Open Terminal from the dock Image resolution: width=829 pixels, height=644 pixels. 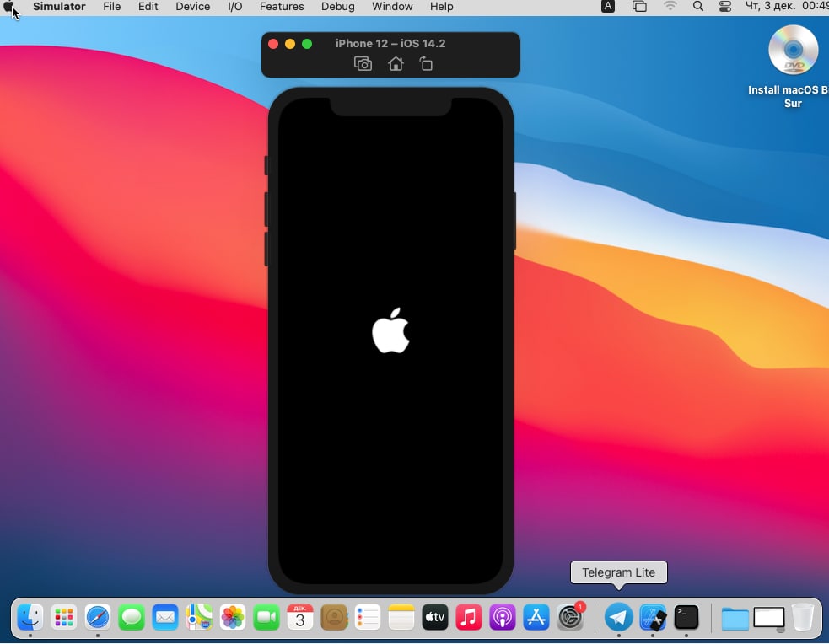(x=686, y=616)
